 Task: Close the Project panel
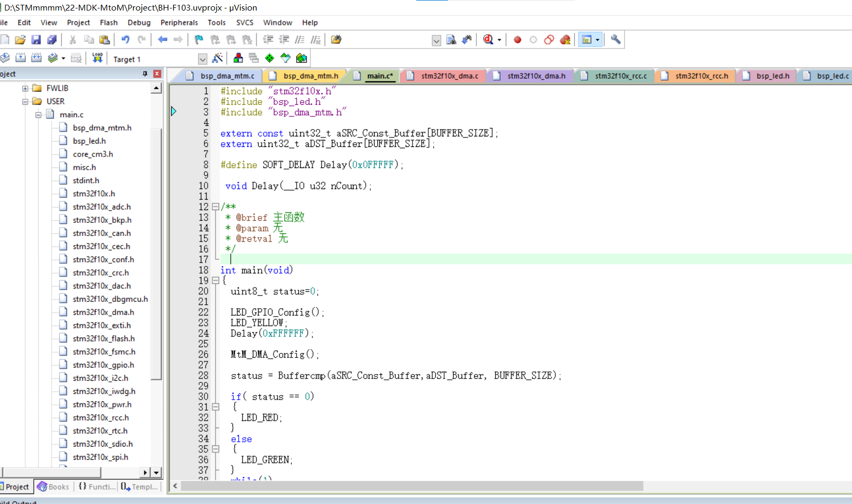pyautogui.click(x=157, y=74)
